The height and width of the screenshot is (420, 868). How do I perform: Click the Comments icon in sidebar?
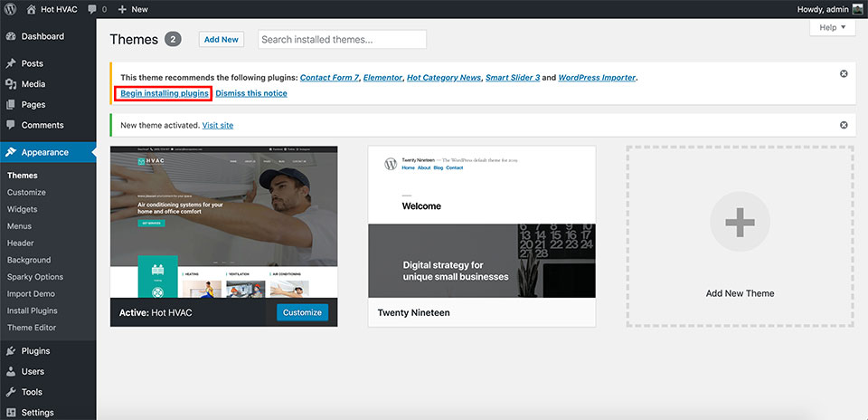click(x=11, y=125)
